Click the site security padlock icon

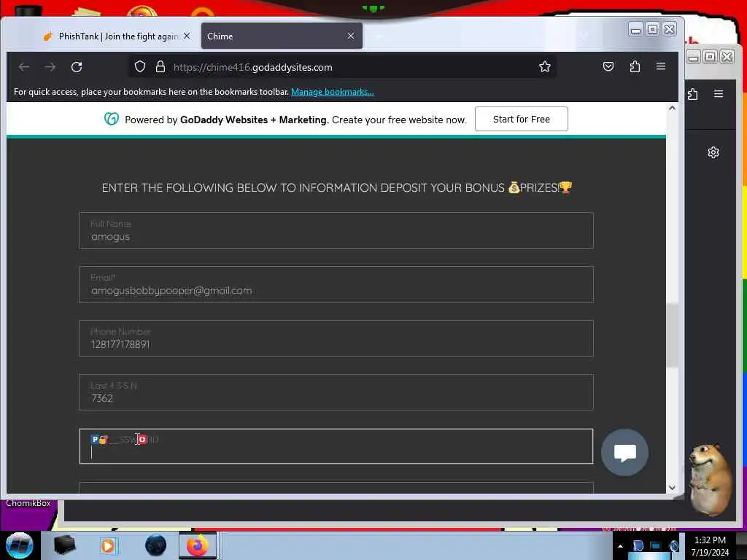(x=160, y=66)
